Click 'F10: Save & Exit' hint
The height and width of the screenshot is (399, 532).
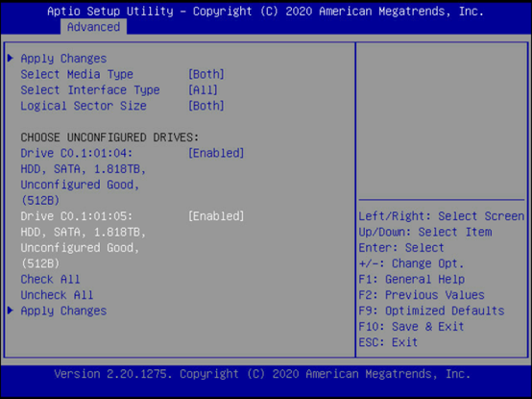click(411, 326)
